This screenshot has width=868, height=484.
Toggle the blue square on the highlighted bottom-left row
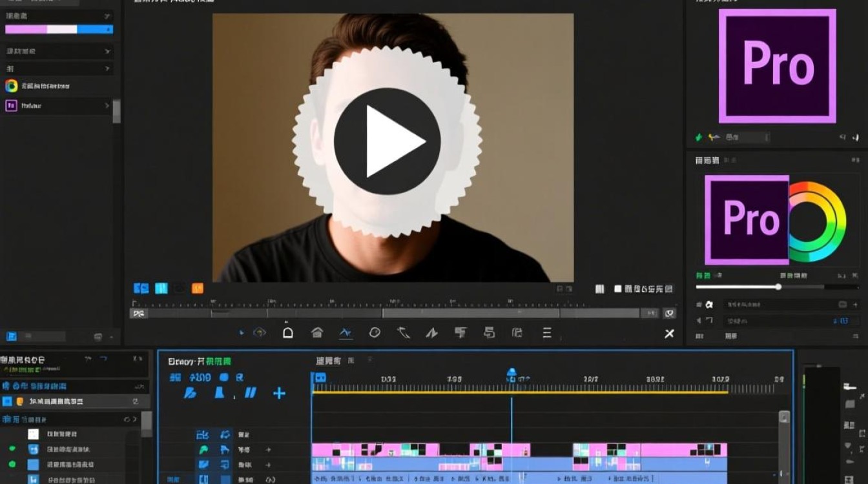pos(7,401)
